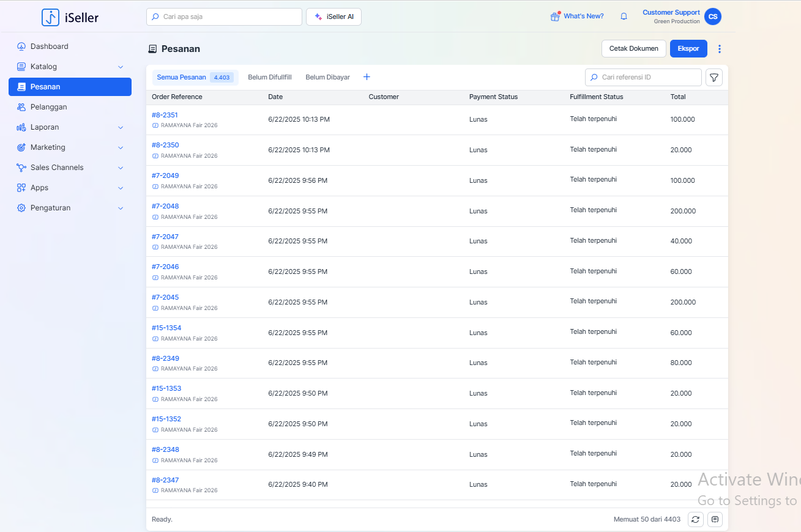The image size is (801, 532).
Task: Open the filter funnel icon
Action: pos(714,78)
